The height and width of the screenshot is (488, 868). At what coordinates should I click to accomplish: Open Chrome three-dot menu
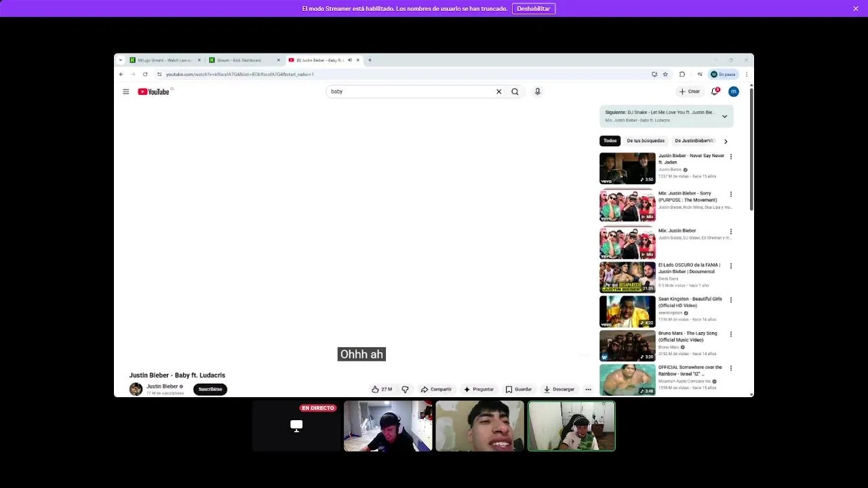click(747, 74)
